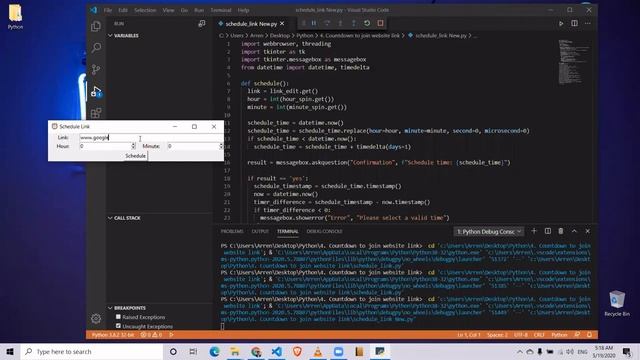Click the Minute value field in Schedule Link
The height and width of the screenshot is (360, 640).
tap(193, 146)
